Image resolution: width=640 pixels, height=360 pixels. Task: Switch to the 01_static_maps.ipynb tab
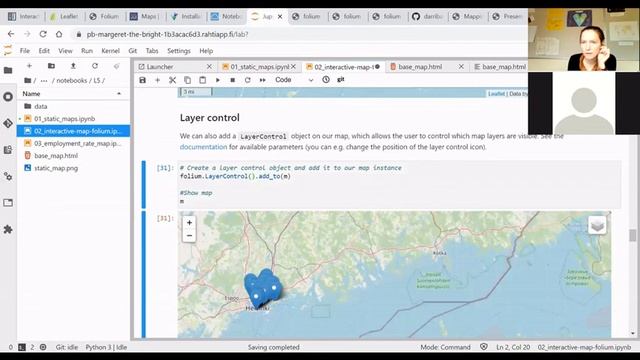click(x=260, y=67)
